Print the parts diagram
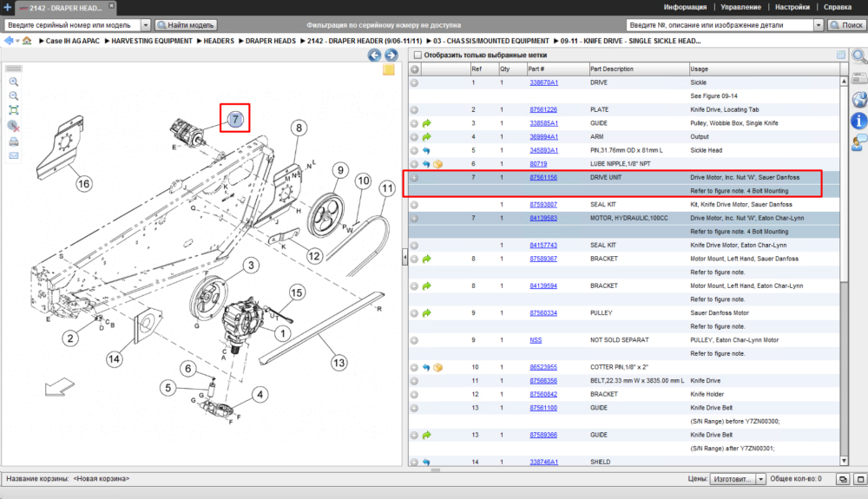This screenshot has width=868, height=499. 14,142
